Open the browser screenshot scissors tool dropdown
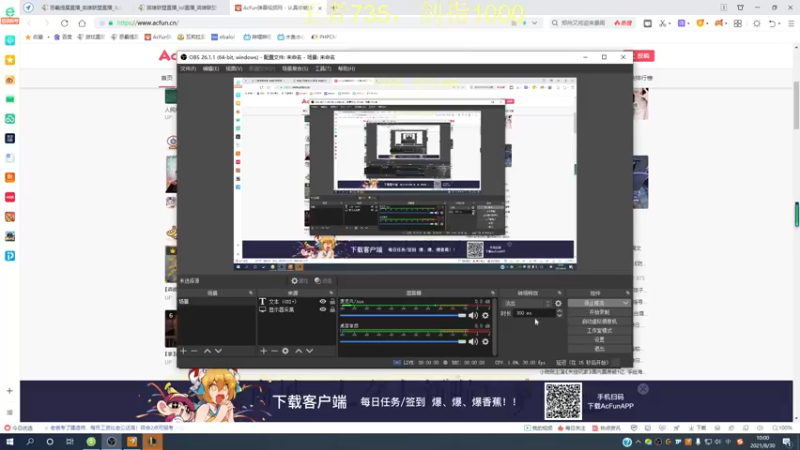 [x=669, y=23]
